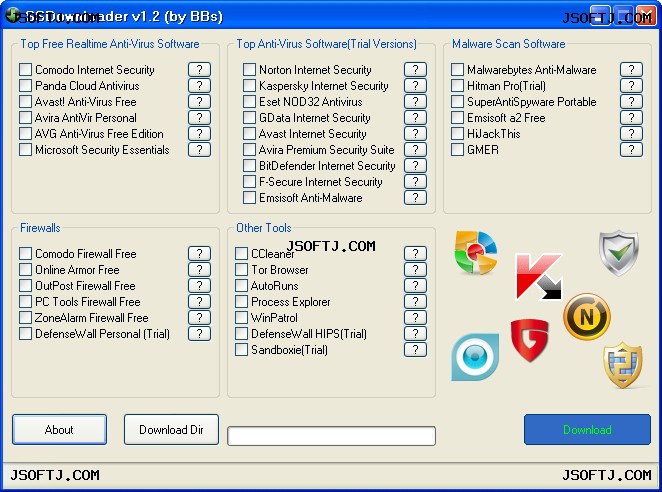Click the Norton yellow N circle logo

coord(587,316)
